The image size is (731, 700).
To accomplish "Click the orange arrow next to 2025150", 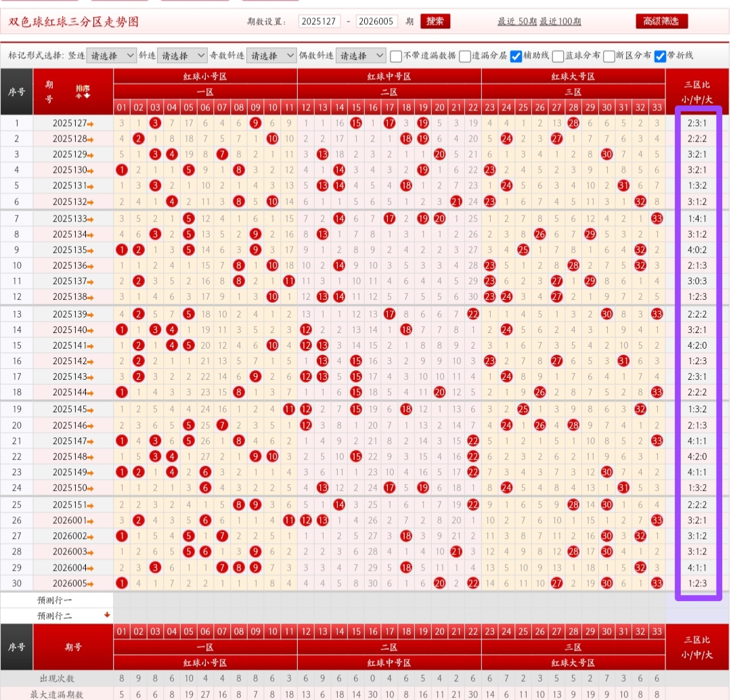I will (91, 489).
